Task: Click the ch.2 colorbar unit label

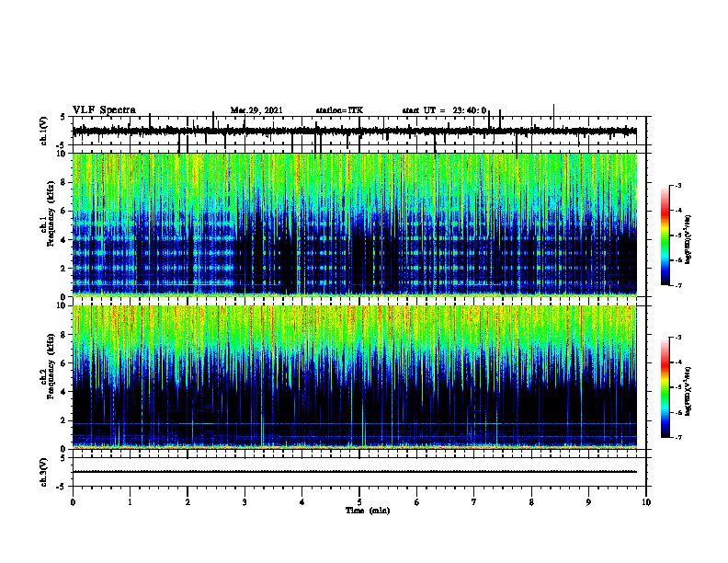Action: click(x=688, y=392)
